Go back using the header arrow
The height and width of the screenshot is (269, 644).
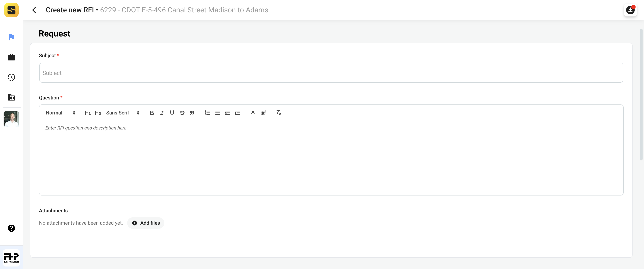click(35, 10)
